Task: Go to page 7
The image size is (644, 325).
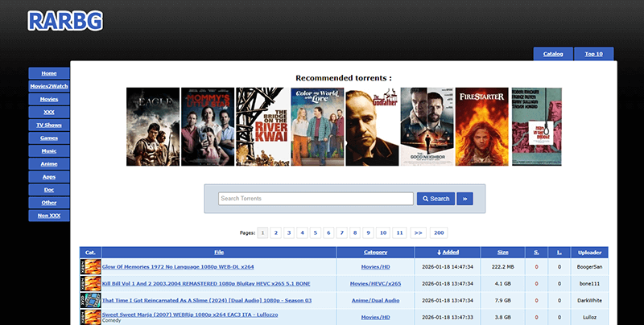Action: click(341, 232)
